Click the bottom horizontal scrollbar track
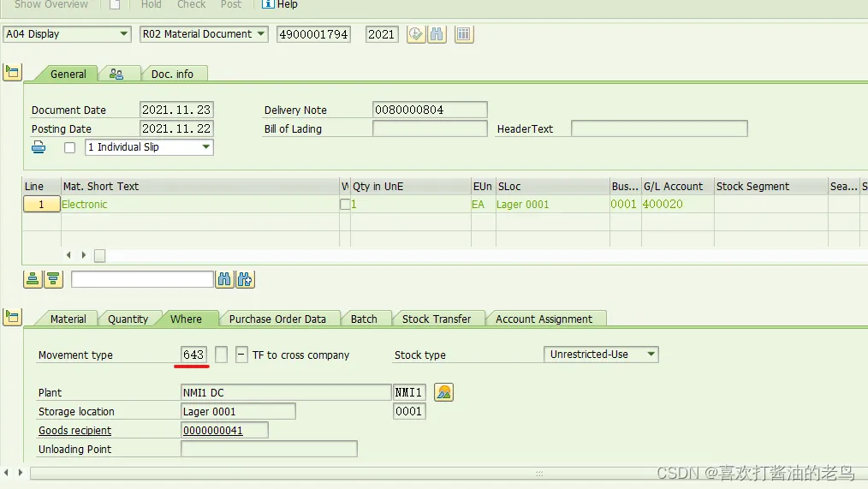 [448, 473]
